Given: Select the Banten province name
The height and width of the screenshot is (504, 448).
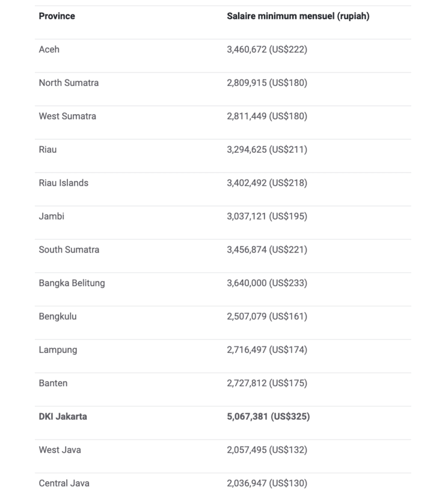Looking at the screenshot, I should 53,383.
